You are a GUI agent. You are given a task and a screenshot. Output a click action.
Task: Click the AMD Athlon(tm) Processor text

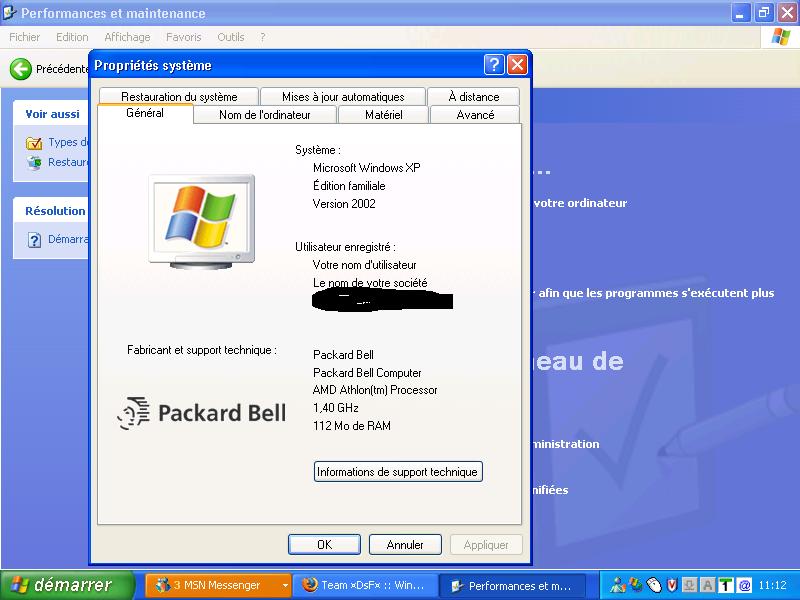pos(375,390)
